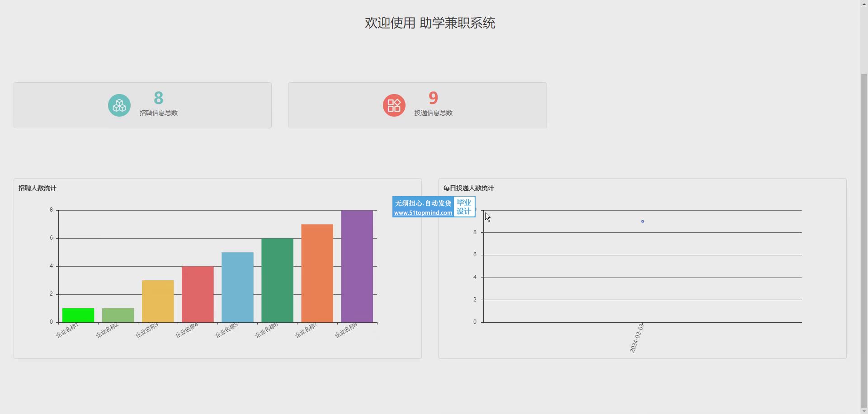Click the 企业名称1 axis label
The width and height of the screenshot is (868, 414).
(67, 330)
